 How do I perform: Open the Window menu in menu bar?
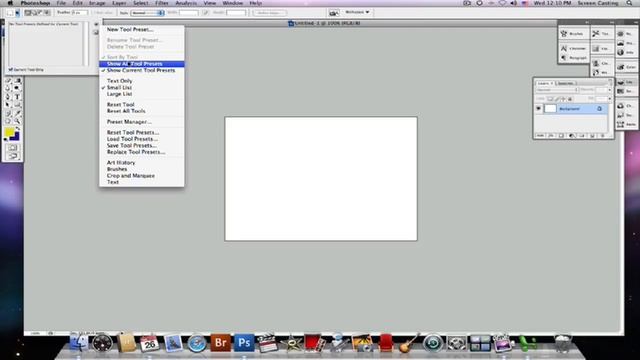[x=233, y=3]
